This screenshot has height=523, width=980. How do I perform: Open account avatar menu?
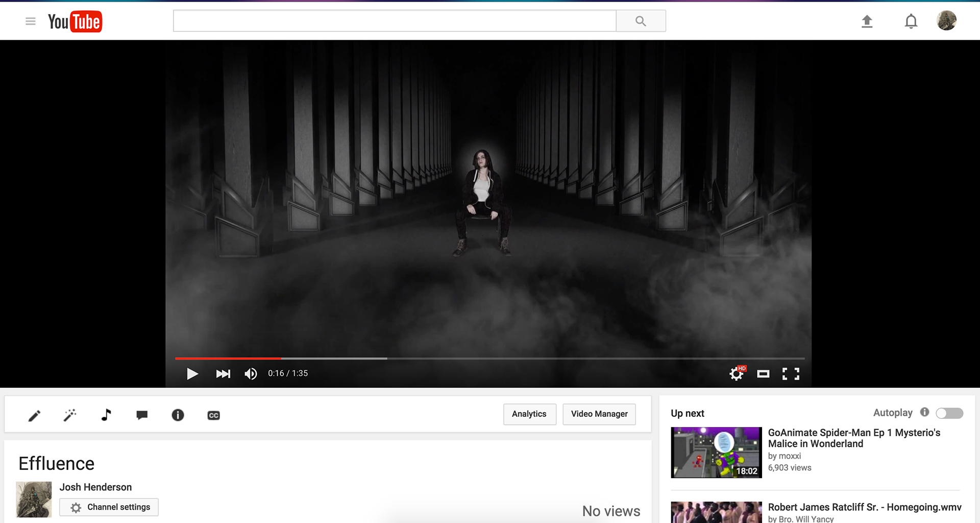946,21
